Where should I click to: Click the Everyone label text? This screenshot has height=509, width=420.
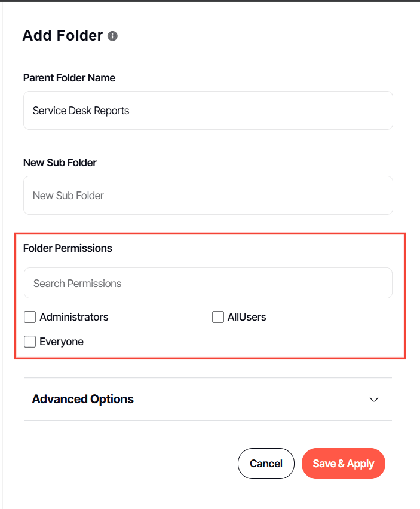coord(62,342)
